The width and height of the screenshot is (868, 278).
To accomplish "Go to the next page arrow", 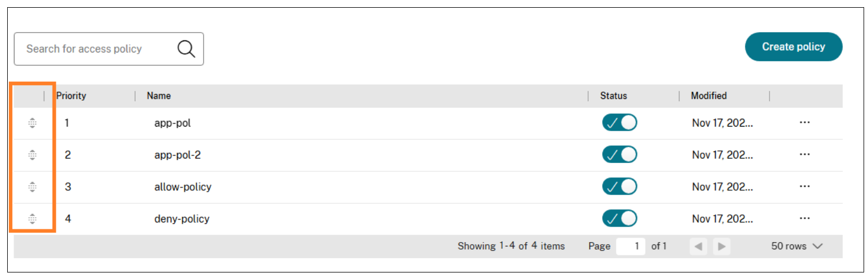I will click(721, 246).
